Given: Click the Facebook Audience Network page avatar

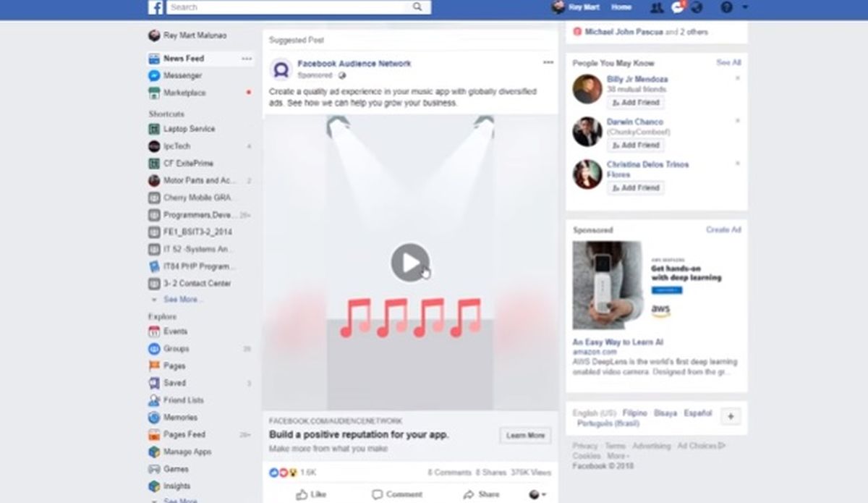Looking at the screenshot, I should (x=281, y=69).
